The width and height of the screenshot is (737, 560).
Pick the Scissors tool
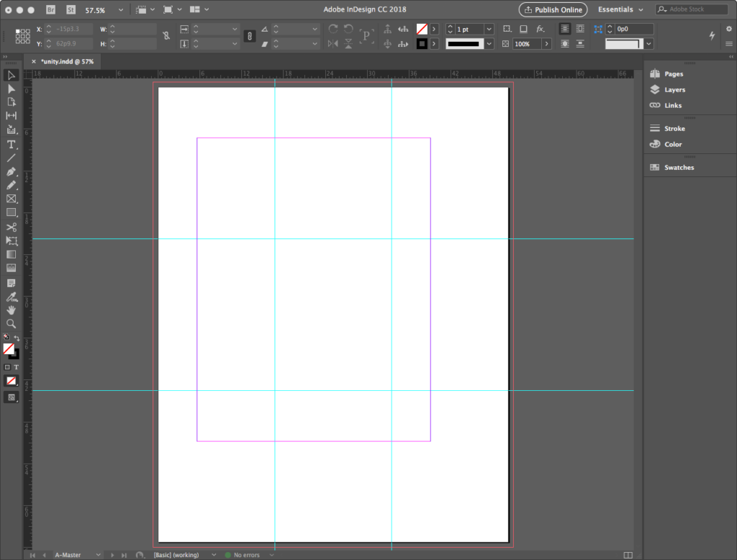coord(12,227)
